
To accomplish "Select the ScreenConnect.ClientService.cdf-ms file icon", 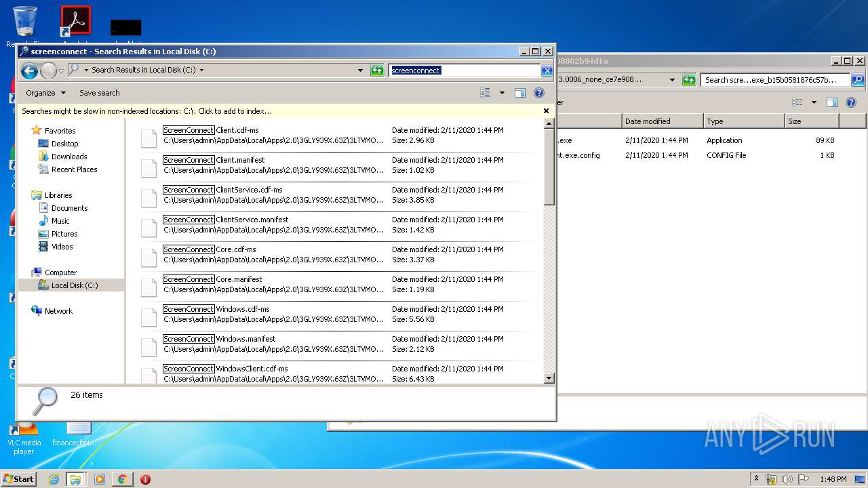I will (x=149, y=198).
